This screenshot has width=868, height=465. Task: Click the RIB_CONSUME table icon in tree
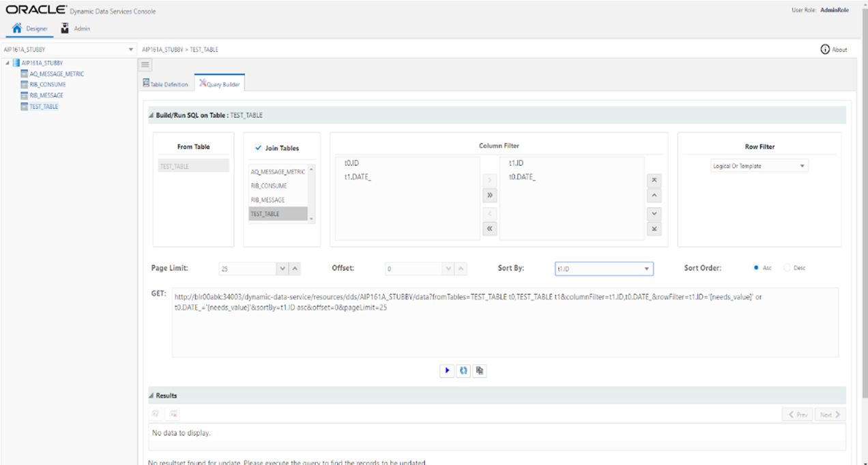(25, 85)
